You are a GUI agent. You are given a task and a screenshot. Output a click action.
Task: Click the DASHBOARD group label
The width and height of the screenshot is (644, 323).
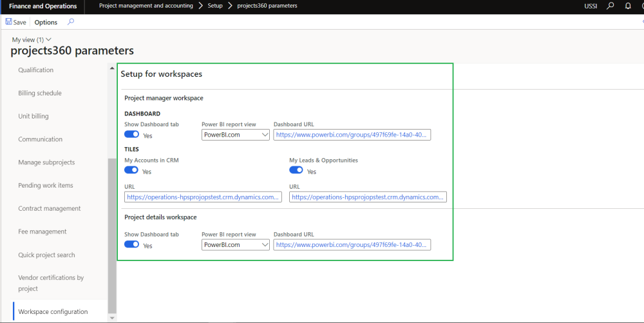tap(142, 113)
